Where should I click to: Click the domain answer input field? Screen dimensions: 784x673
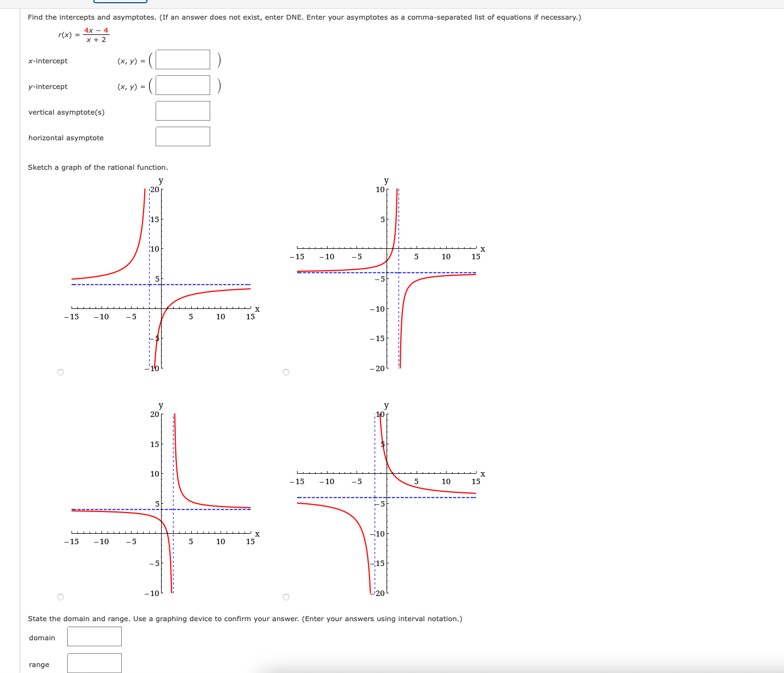point(94,636)
